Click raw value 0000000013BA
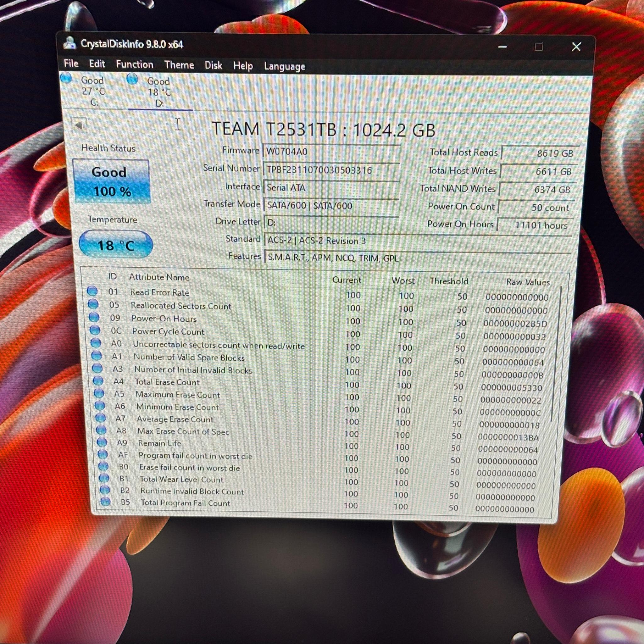The image size is (644, 644). point(508,437)
